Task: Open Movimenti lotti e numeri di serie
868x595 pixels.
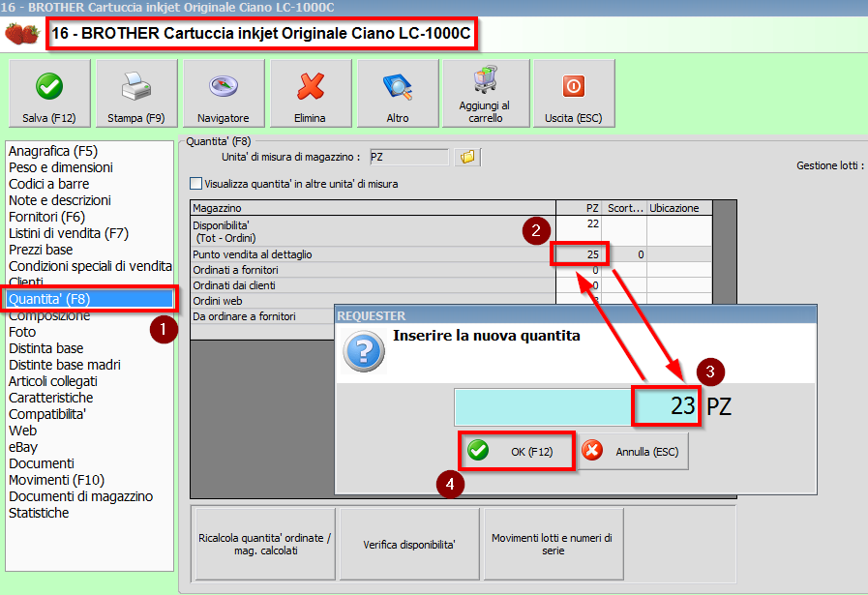Action: click(x=553, y=544)
